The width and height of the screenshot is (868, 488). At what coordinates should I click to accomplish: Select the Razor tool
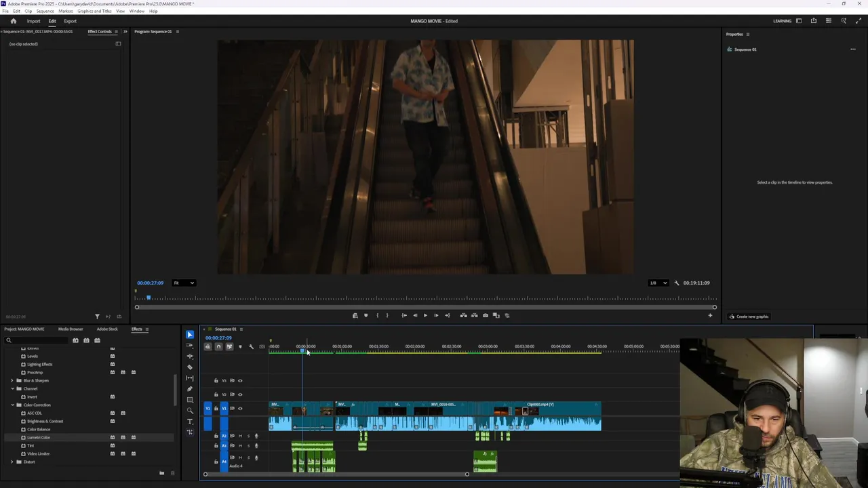coord(190,367)
